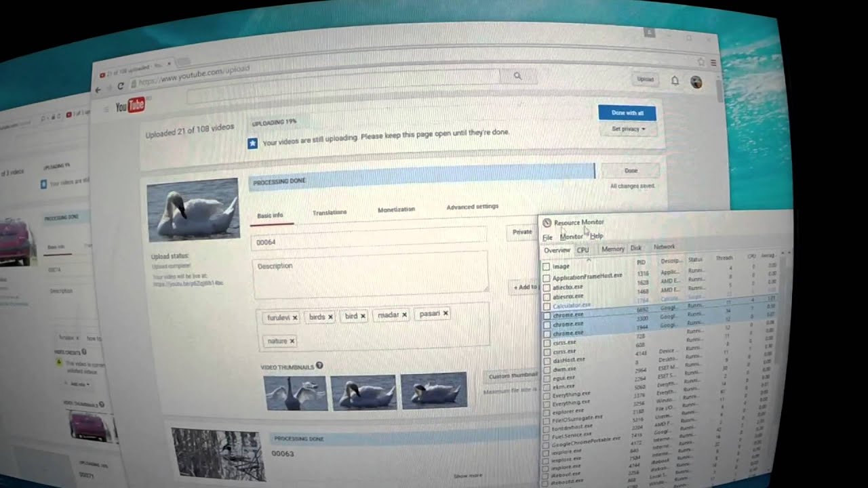Open Resource Monitor's Help menu

(597, 236)
